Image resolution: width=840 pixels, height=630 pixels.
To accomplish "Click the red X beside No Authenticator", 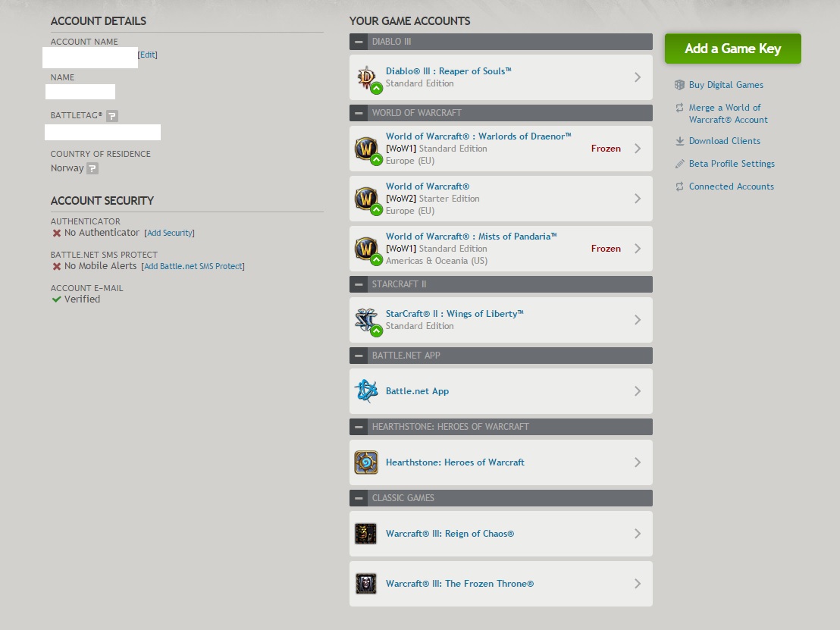I will pyautogui.click(x=56, y=233).
